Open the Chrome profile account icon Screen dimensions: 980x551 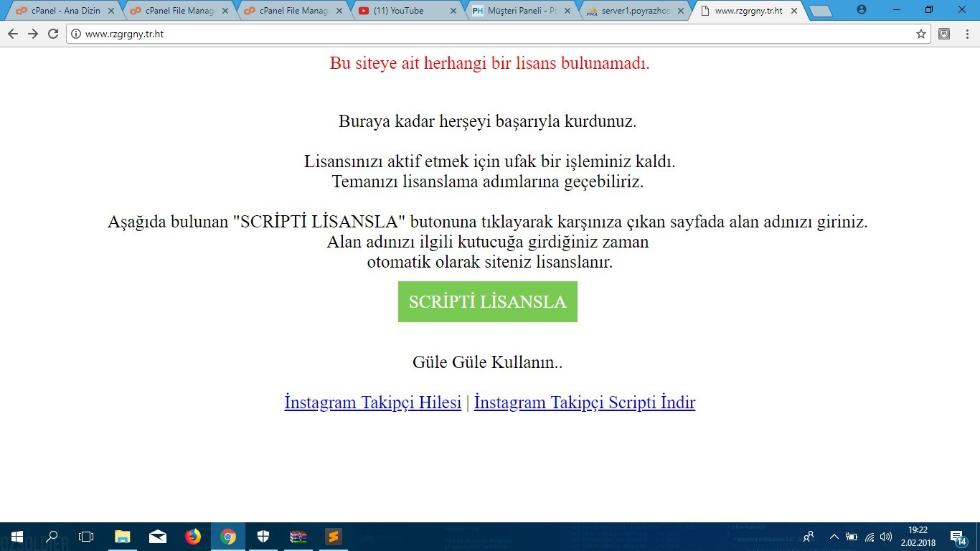(862, 9)
